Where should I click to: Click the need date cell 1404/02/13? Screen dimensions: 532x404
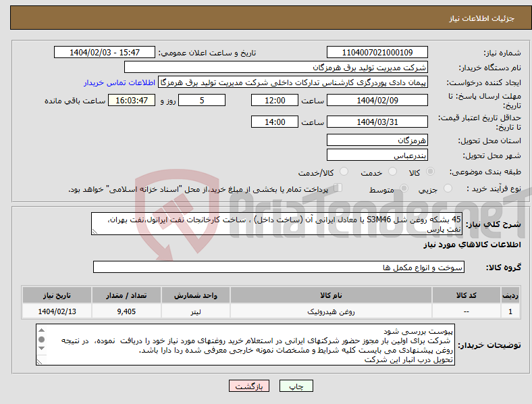click(57, 311)
